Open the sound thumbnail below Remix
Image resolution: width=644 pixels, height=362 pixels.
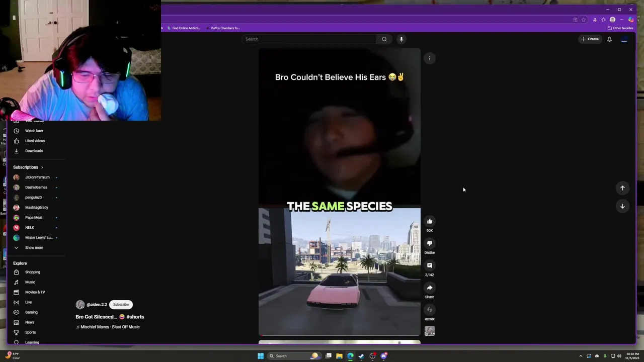point(430,331)
